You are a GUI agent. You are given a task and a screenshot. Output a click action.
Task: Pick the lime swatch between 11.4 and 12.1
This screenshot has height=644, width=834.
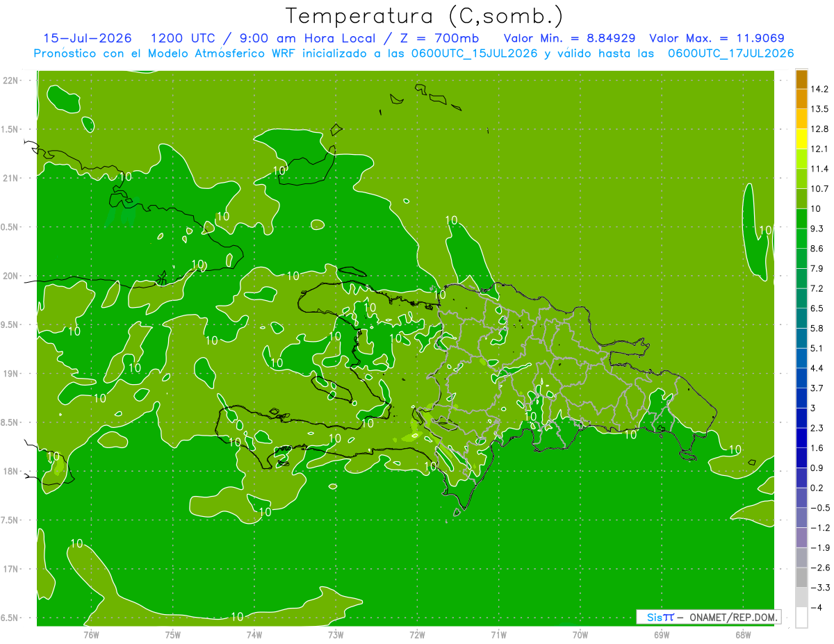pos(801,159)
